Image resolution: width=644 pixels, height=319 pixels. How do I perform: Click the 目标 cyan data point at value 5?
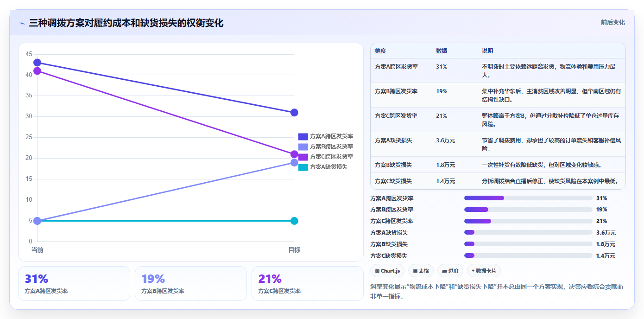(294, 221)
